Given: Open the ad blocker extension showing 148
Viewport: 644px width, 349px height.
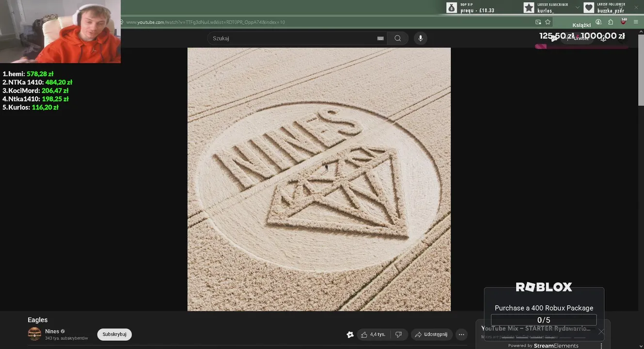Looking at the screenshot, I should 623,21.
